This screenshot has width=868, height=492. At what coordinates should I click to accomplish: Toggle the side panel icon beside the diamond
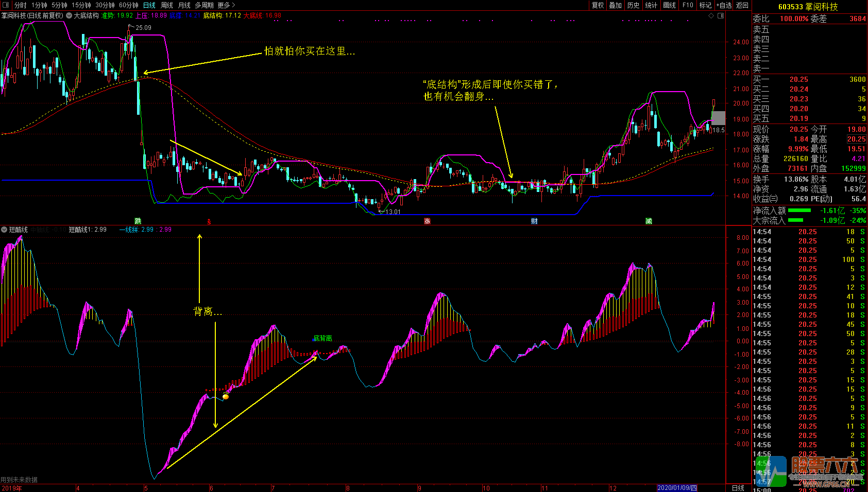[x=721, y=15]
